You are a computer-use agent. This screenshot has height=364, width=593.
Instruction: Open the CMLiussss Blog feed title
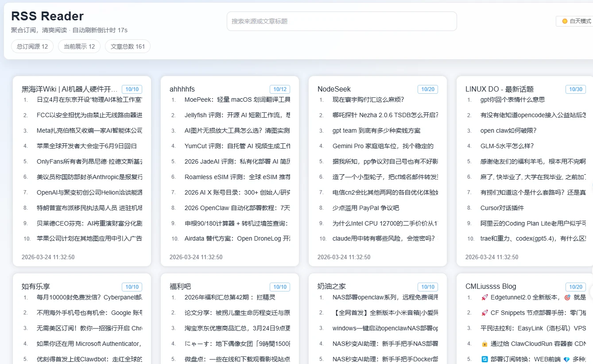(491, 287)
